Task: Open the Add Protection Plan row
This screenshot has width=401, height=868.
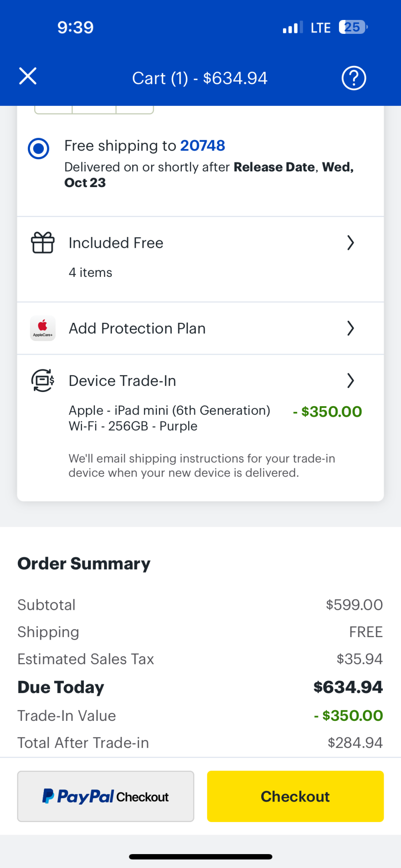Action: (137, 329)
